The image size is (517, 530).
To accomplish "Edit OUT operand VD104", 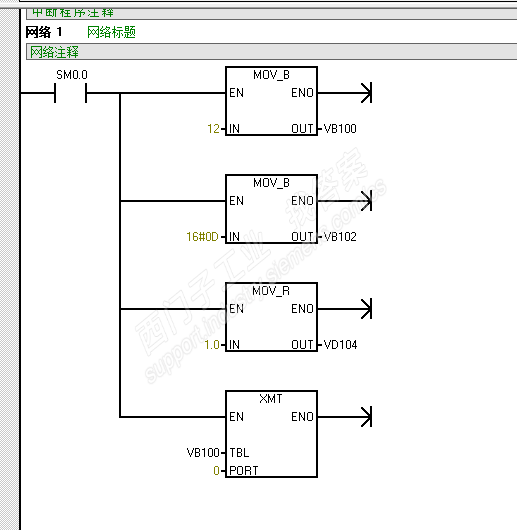I will click(x=340, y=345).
